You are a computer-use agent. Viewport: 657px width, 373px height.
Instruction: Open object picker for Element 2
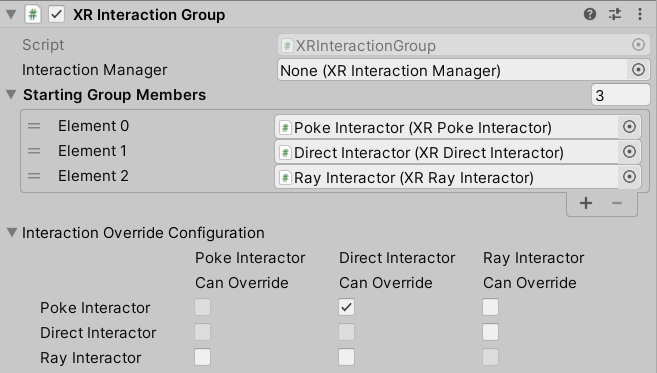(629, 177)
